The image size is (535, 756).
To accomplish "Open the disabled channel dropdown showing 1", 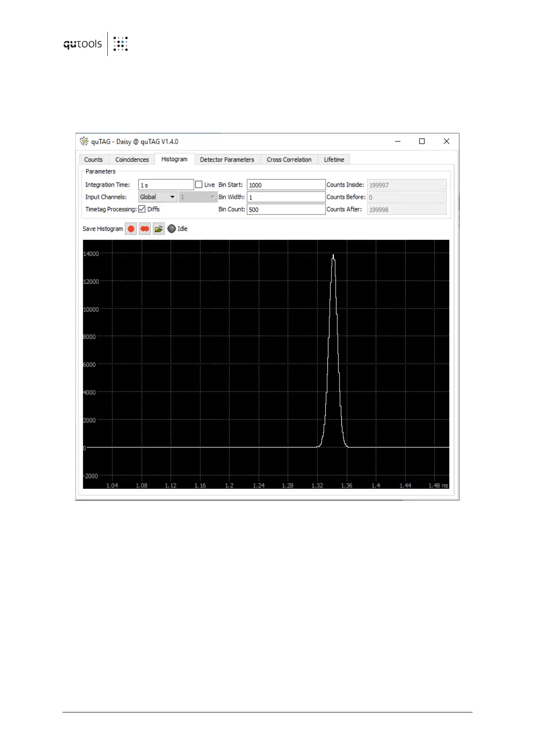I will coord(198,197).
